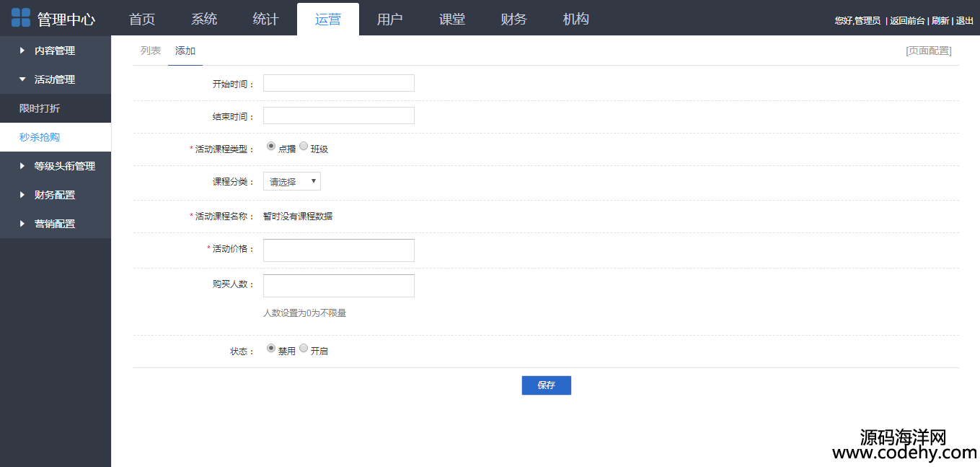This screenshot has width=980, height=467.
Task: Select the 禁用 status radio button
Action: (x=271, y=348)
